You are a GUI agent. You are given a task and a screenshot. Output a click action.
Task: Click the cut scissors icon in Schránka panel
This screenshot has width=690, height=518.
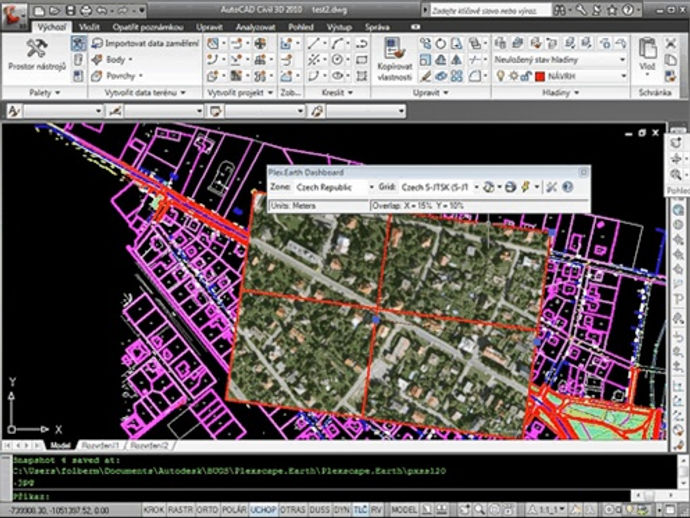(671, 43)
